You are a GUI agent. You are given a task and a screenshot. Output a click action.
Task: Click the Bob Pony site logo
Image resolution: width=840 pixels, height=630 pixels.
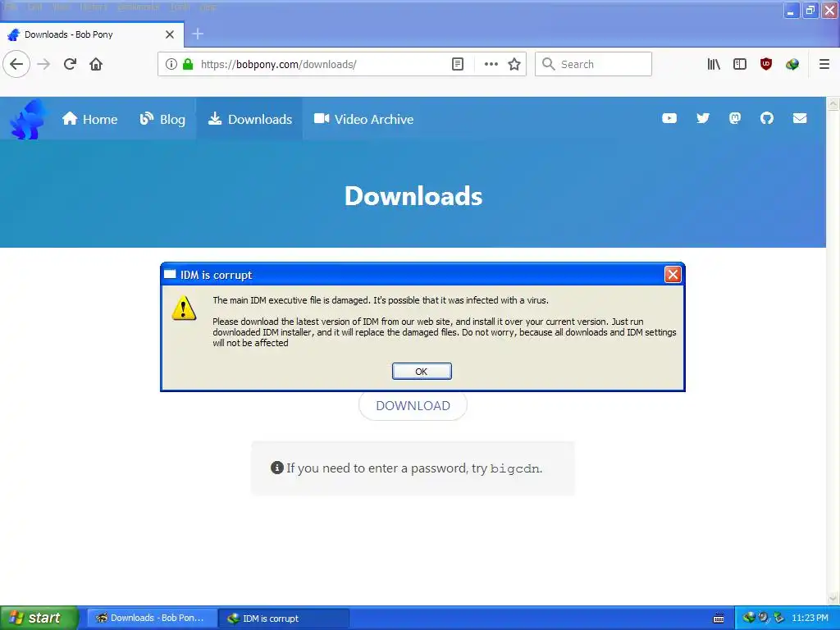tap(28, 119)
